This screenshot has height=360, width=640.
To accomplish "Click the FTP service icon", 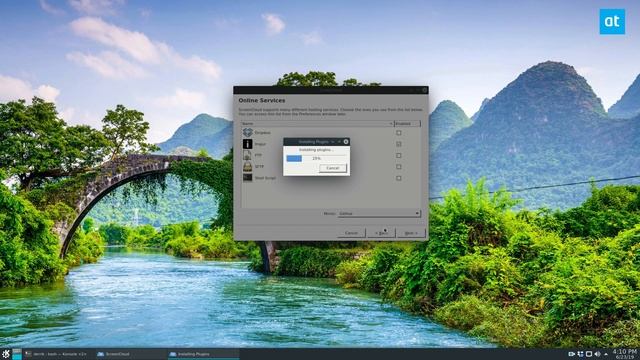I will coord(247,155).
